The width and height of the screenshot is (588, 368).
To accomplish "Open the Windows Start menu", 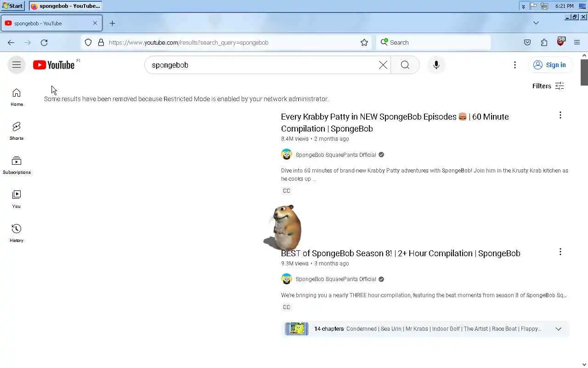I will click(x=12, y=6).
